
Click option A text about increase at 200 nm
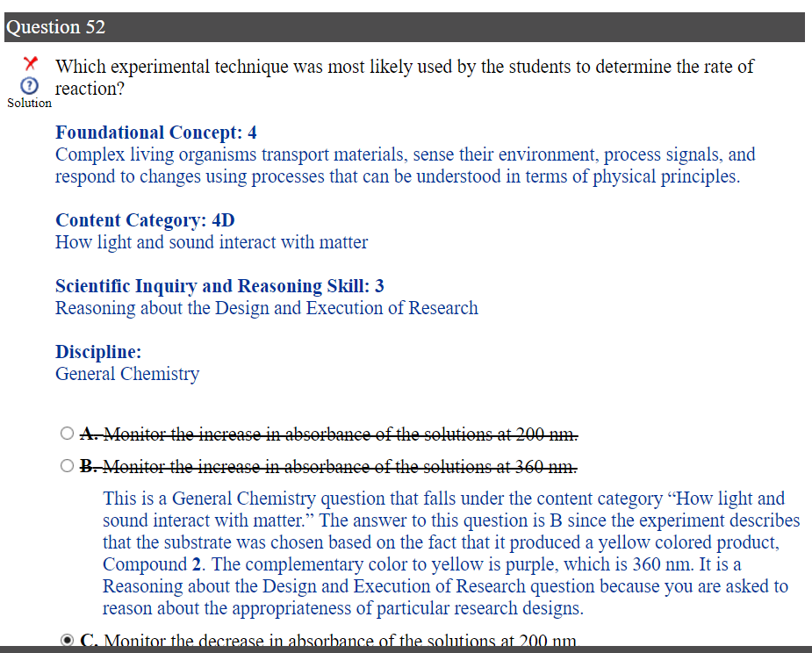click(x=329, y=434)
